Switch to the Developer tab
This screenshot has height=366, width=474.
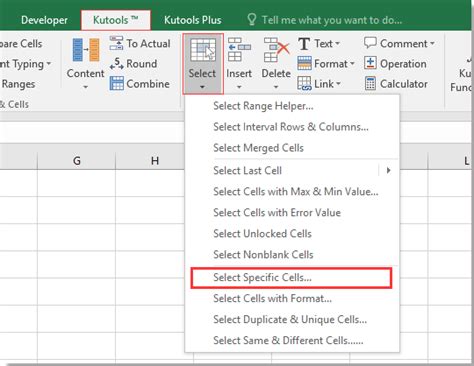44,20
